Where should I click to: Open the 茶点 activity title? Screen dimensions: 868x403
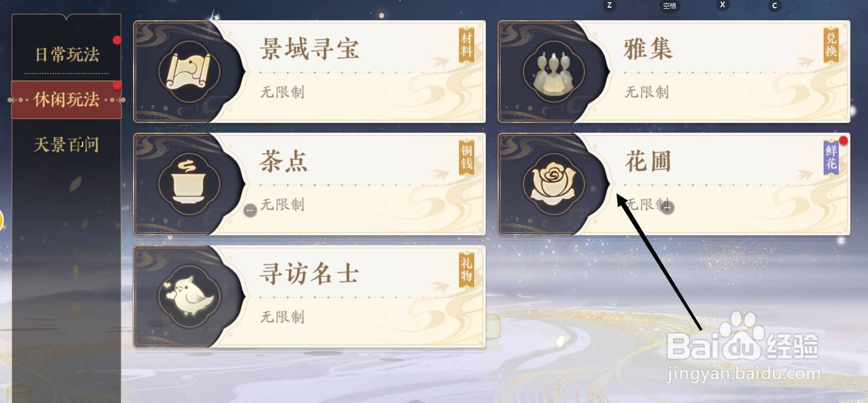(x=284, y=161)
